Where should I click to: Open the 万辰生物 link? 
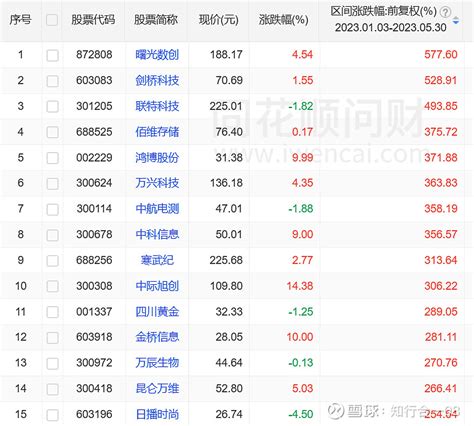pos(157,363)
